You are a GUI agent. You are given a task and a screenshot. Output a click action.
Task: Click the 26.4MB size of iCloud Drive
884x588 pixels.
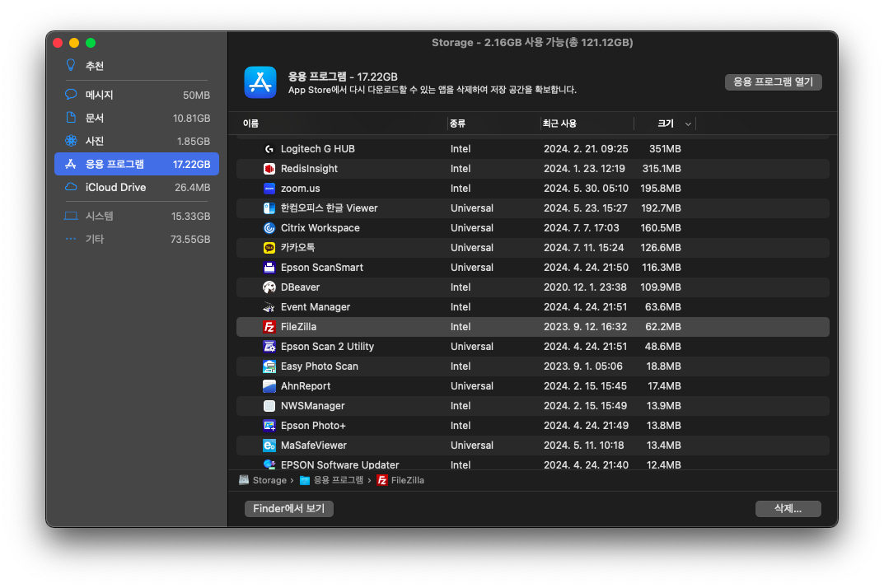(192, 187)
